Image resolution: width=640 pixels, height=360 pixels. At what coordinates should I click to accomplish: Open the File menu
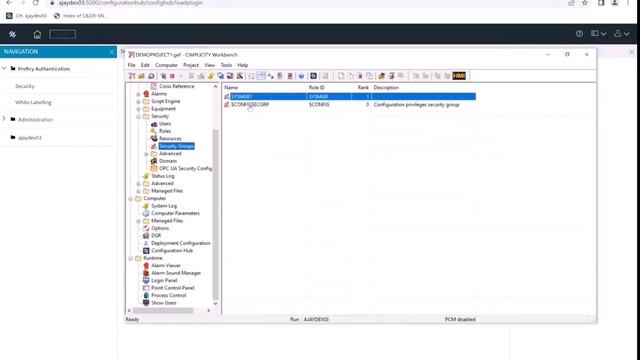(131, 65)
